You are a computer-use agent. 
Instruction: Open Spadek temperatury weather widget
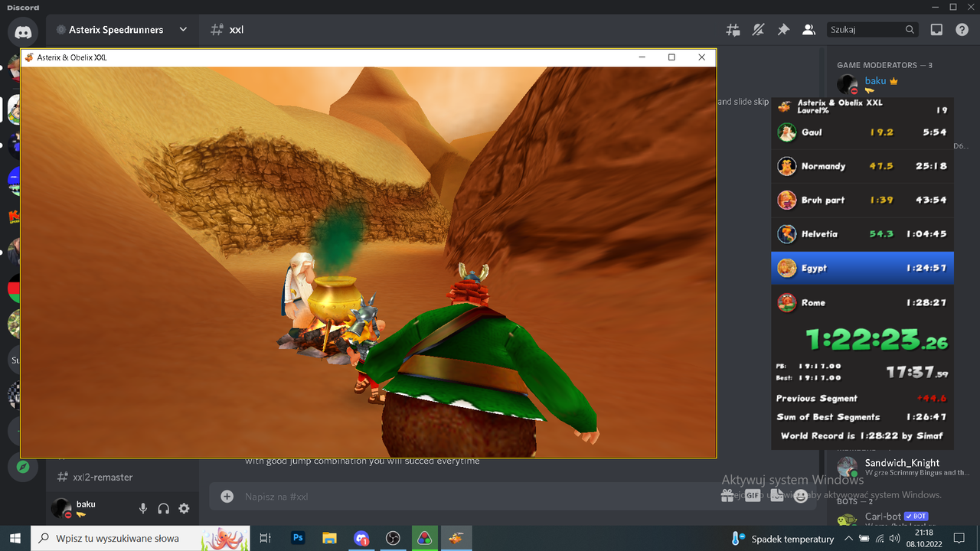(x=782, y=539)
